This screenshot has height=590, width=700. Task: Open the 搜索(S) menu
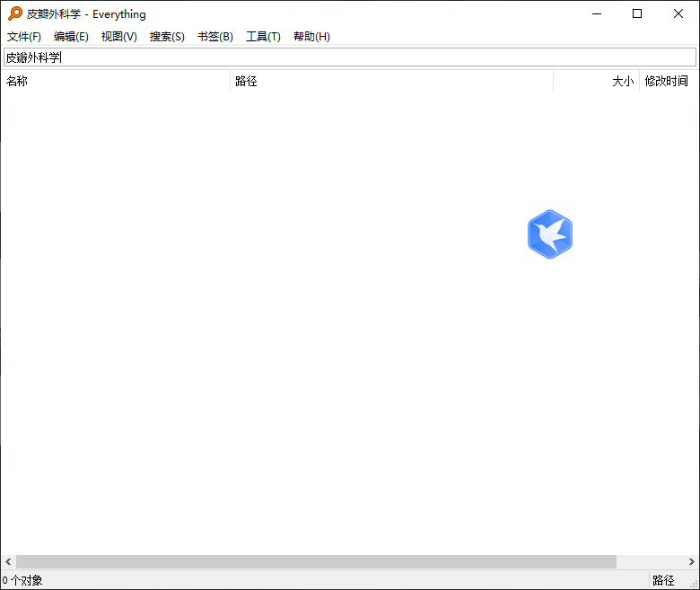click(x=167, y=37)
